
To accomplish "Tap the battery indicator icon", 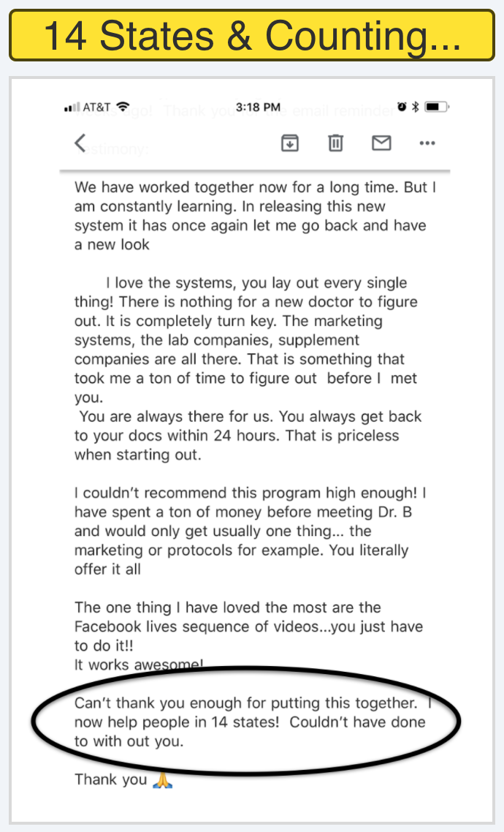I will click(437, 107).
